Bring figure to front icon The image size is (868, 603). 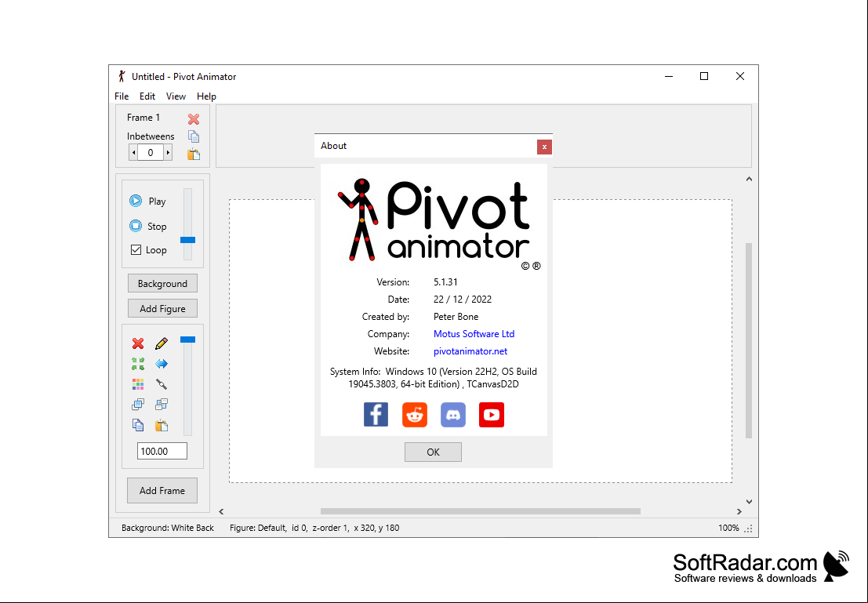[138, 405]
